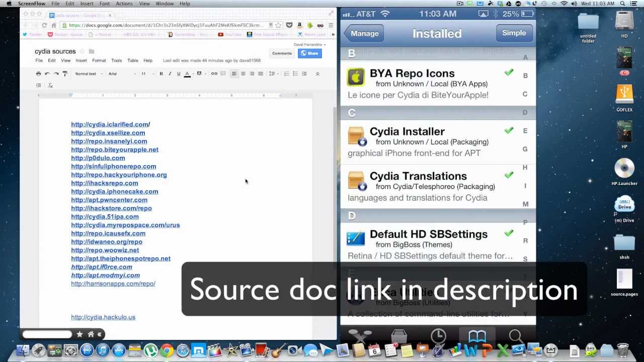Collapse floating bar with « arrows

[x=100, y=334]
